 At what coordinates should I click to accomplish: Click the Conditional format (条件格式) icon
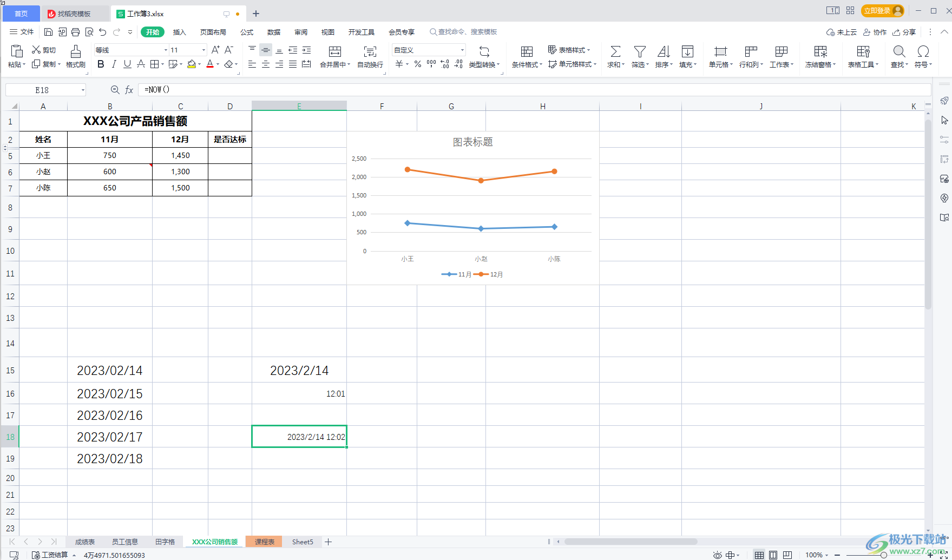coord(527,52)
